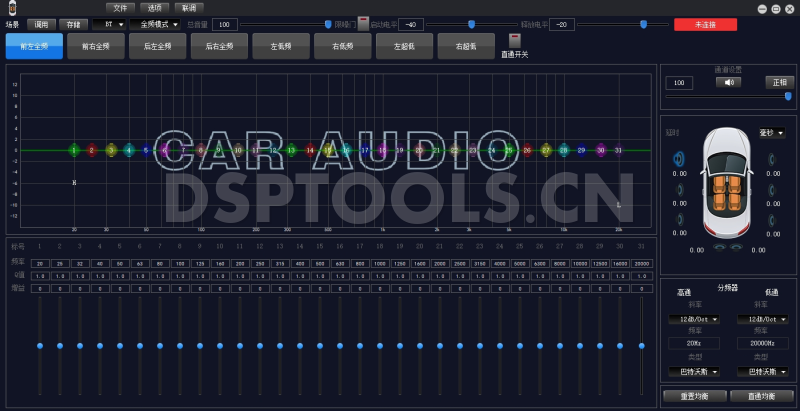Select EQ node 28 on the graph
The image size is (800, 411).
click(563, 150)
